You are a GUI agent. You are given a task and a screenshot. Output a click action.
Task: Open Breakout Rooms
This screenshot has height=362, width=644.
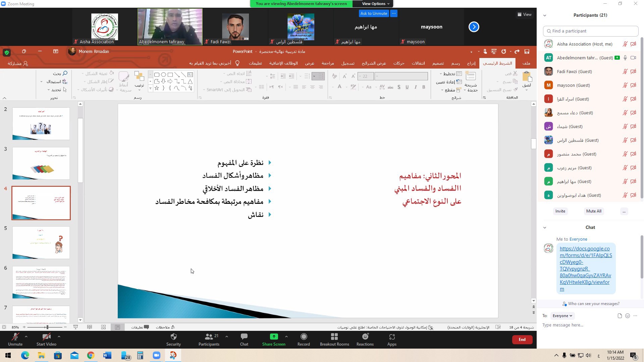pyautogui.click(x=334, y=337)
